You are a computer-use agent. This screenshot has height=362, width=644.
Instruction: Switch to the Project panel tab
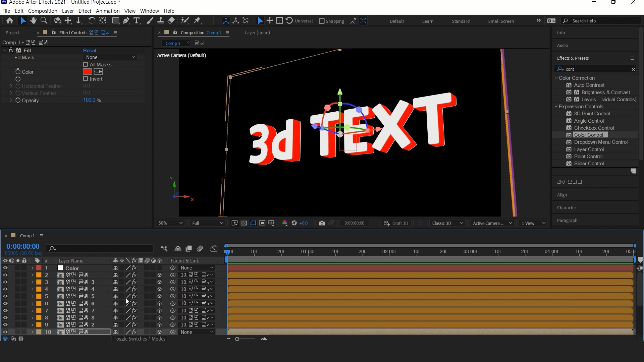(12, 33)
